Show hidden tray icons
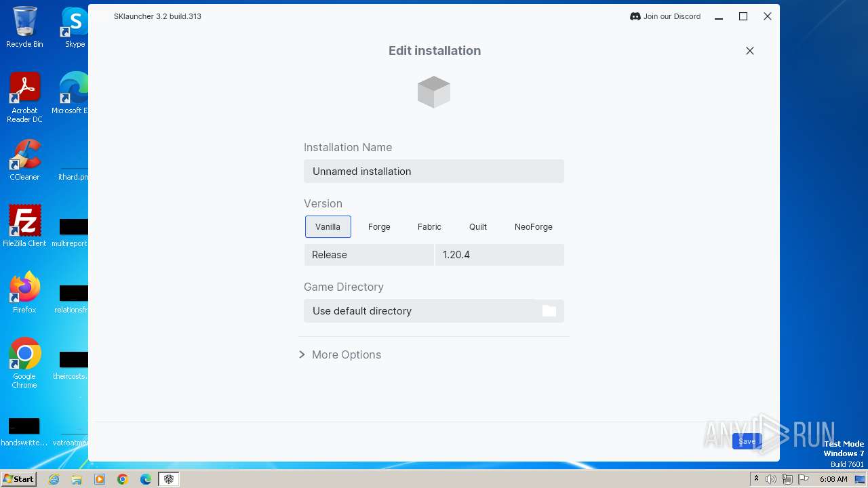868x488 pixels. pyautogui.click(x=756, y=479)
